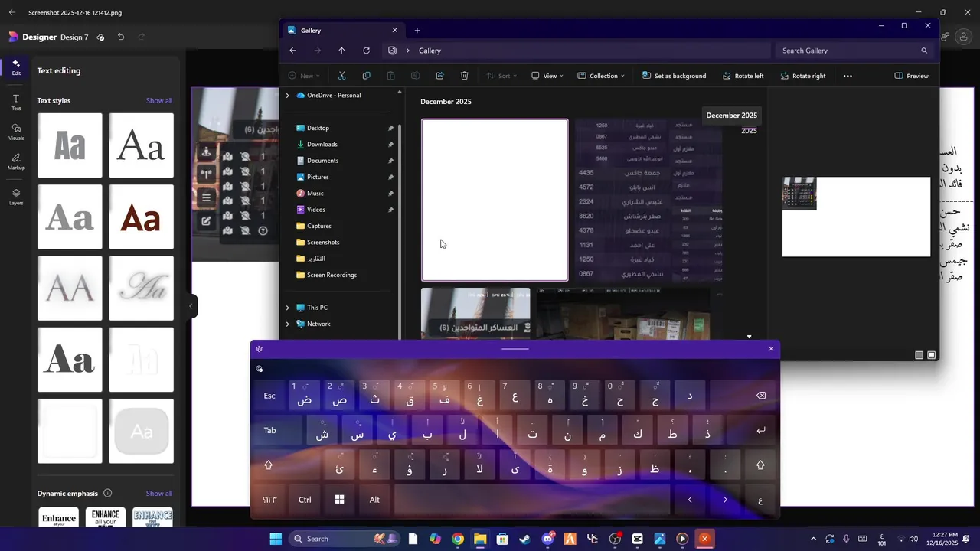Click the breadcrumb chevron before Gallery
Viewport: 980px width, 551px height.
coord(408,51)
